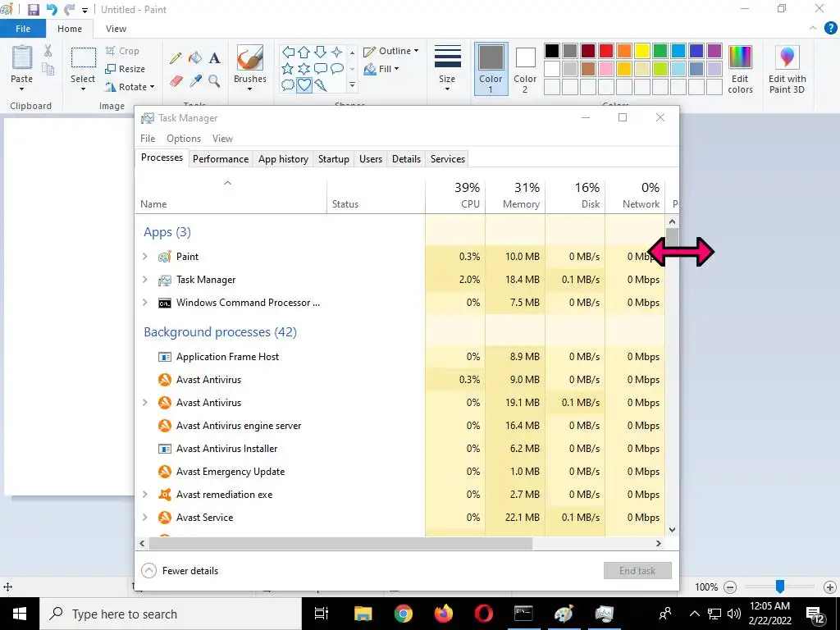The width and height of the screenshot is (840, 630).
Task: Select the Eraser tool in Paint
Action: click(x=176, y=81)
